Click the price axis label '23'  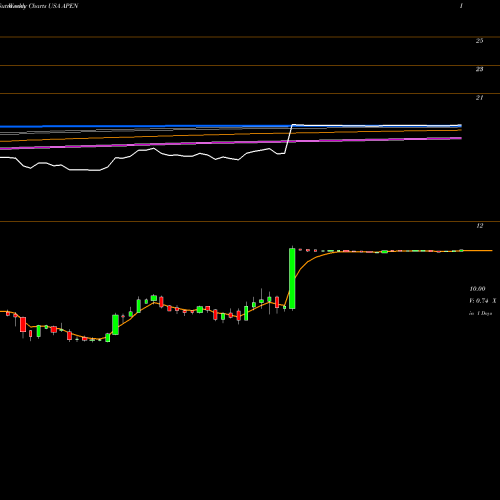pos(479,69)
